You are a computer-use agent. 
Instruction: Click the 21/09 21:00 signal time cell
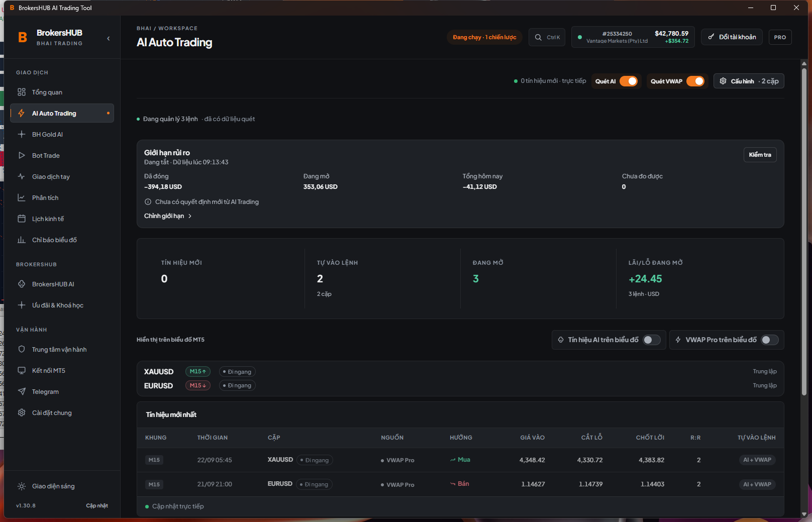(x=215, y=484)
